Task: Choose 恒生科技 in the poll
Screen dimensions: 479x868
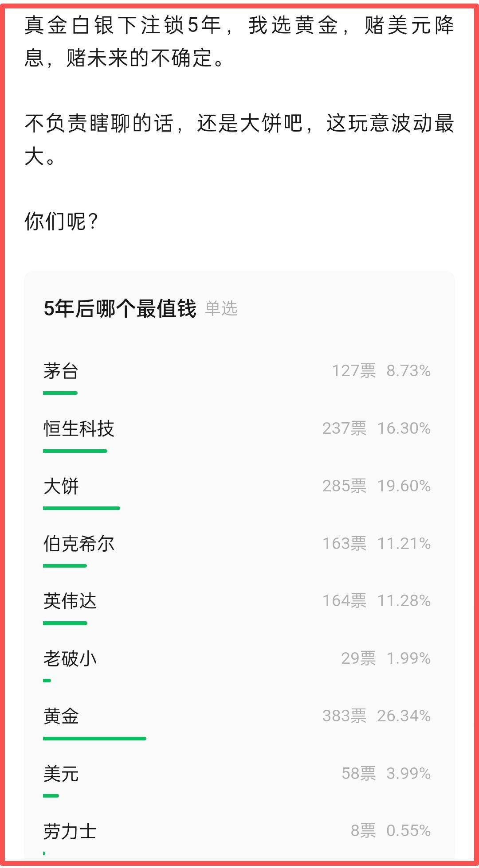Action: tap(79, 428)
